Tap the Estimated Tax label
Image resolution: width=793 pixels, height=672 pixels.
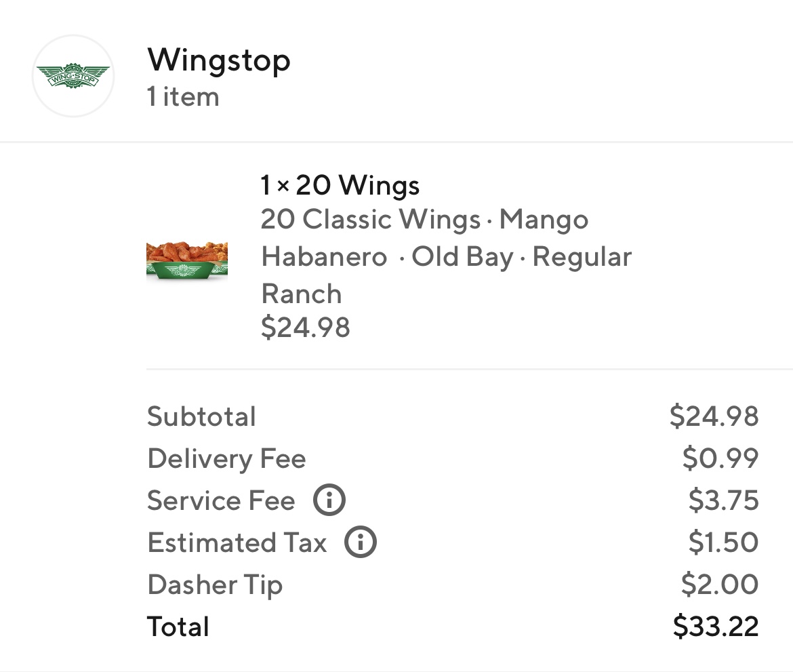pyautogui.click(x=237, y=543)
